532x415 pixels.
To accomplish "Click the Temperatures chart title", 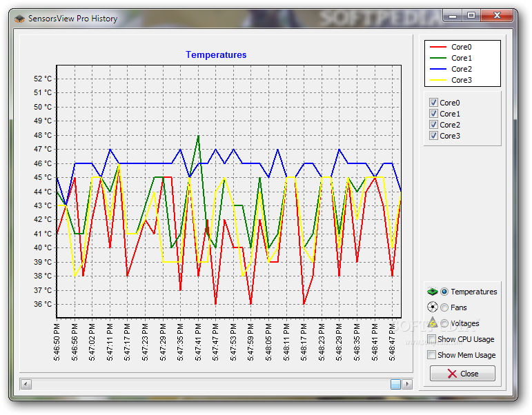I will 216,54.
